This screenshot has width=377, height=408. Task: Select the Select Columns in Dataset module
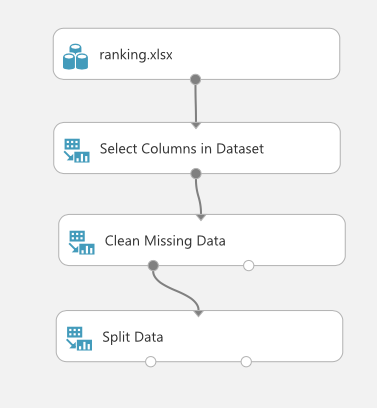(197, 148)
